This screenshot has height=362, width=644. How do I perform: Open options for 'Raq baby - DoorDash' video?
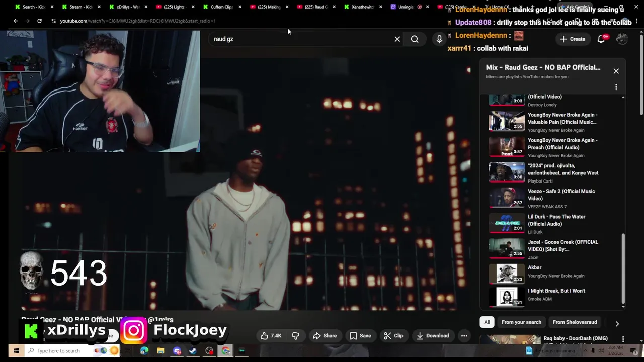623,339
